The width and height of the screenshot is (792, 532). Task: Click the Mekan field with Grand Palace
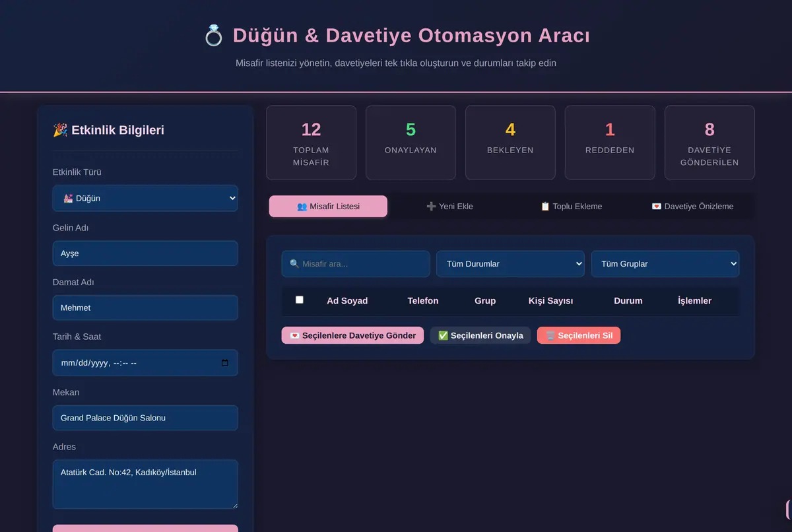tap(145, 418)
